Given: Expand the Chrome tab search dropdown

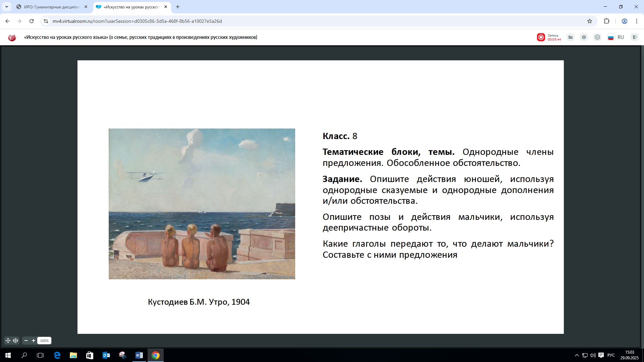Looking at the screenshot, I should point(6,7).
